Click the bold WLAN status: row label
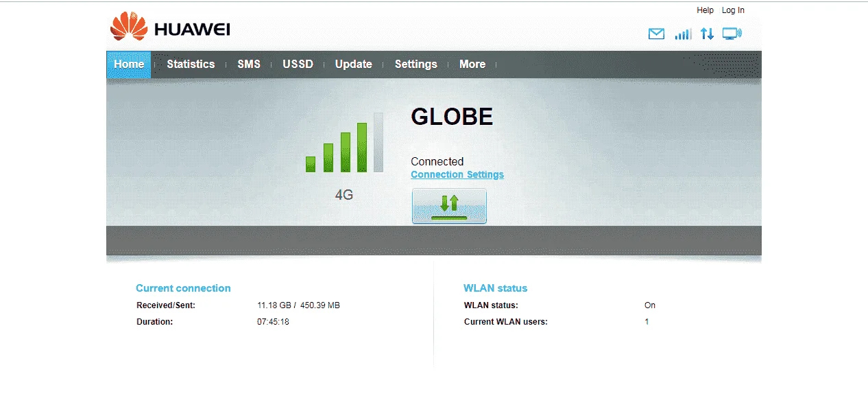The width and height of the screenshot is (868, 407). coord(491,305)
